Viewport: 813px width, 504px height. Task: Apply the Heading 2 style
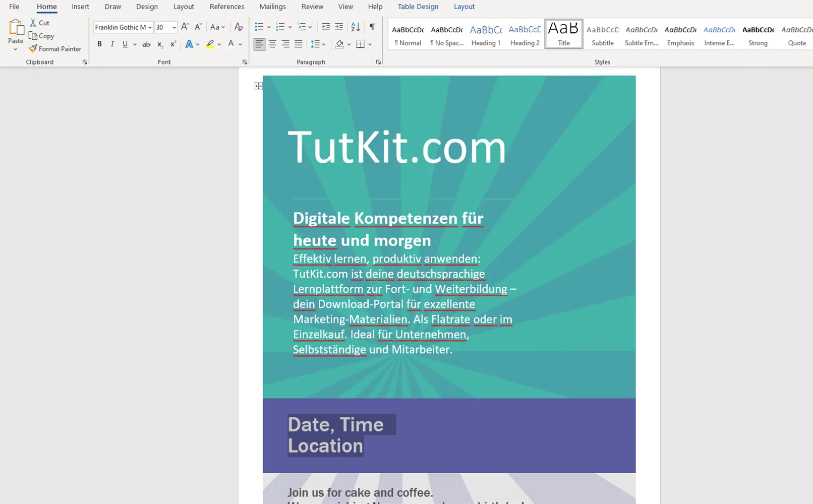(x=525, y=34)
